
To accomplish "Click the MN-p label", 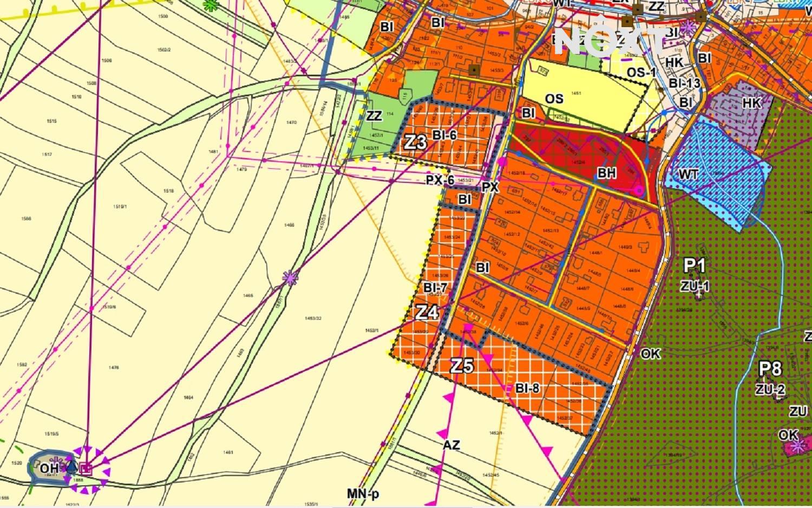I will coord(363,494).
